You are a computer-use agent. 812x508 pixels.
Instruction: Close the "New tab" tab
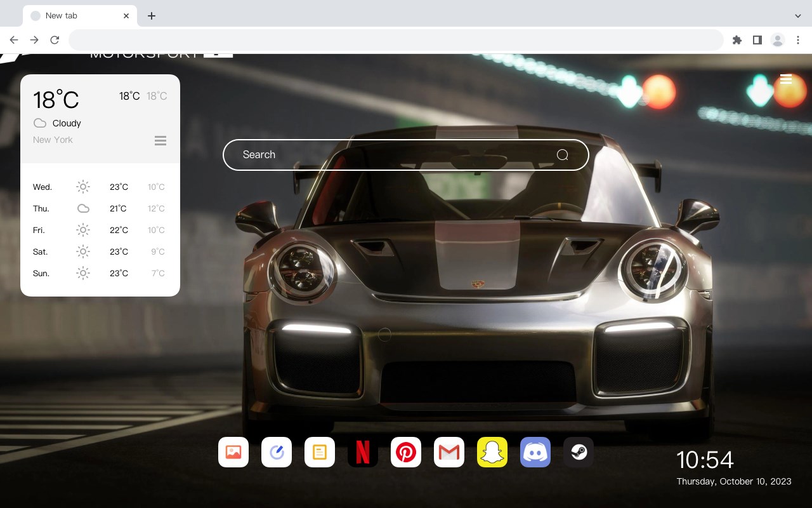point(127,16)
